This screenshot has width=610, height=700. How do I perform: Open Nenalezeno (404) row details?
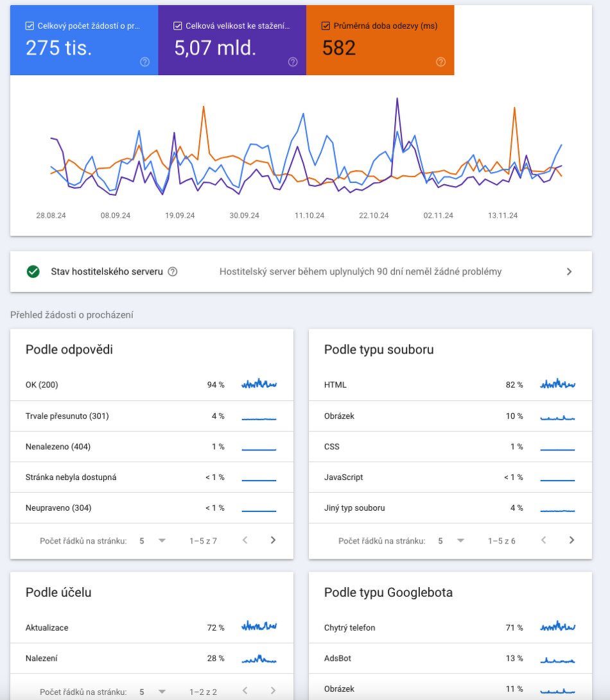point(152,447)
